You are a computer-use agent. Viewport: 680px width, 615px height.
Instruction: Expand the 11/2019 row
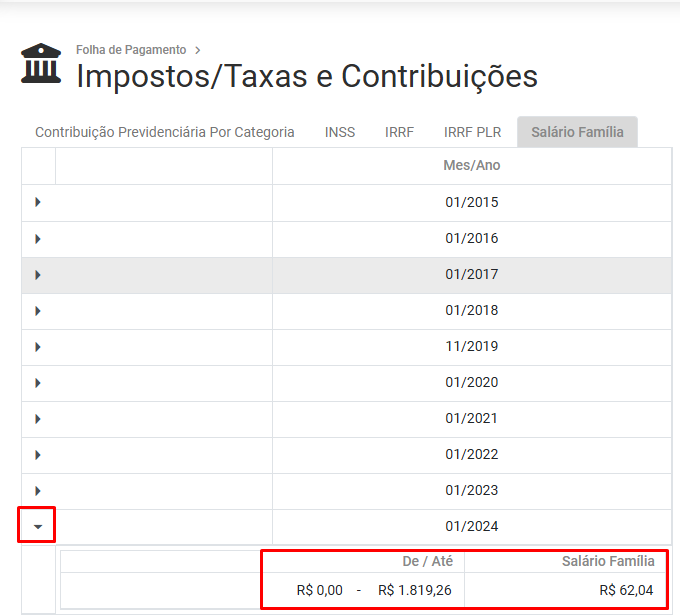(38, 347)
